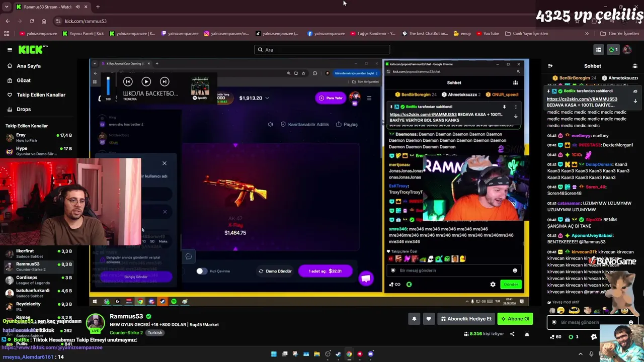
Task: Open batuhanfurkan5 channel from sidebar
Action: point(39,293)
